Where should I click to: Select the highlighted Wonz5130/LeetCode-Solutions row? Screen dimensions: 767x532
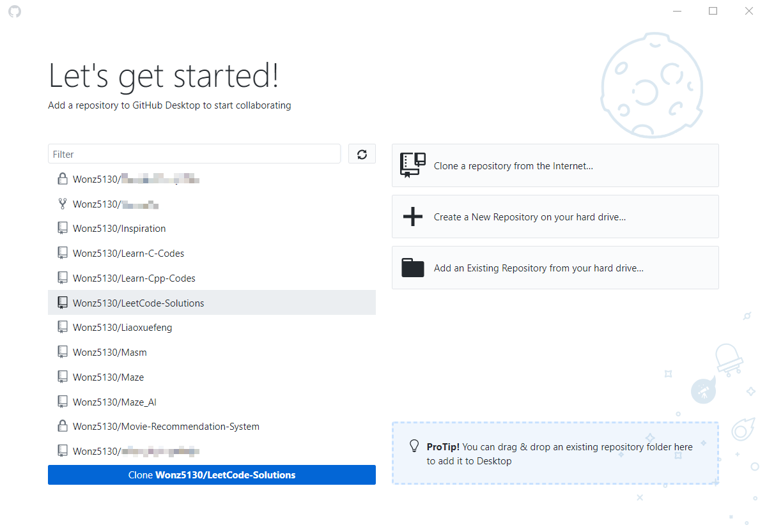212,303
